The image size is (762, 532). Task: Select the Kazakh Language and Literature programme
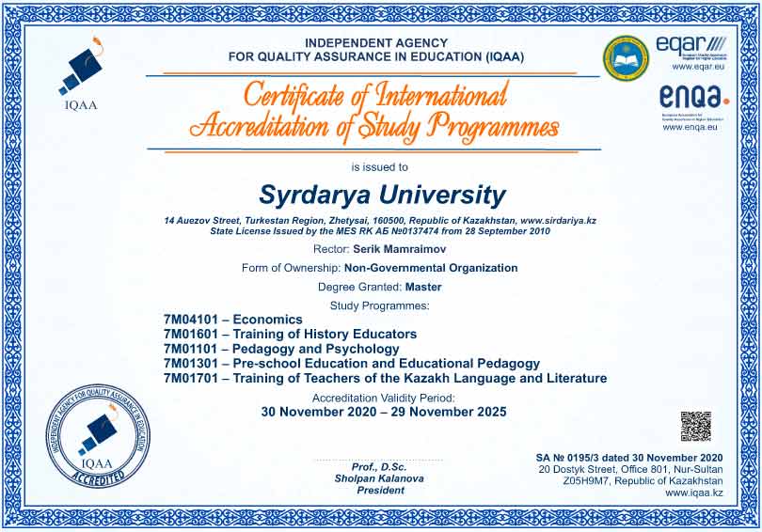[385, 378]
